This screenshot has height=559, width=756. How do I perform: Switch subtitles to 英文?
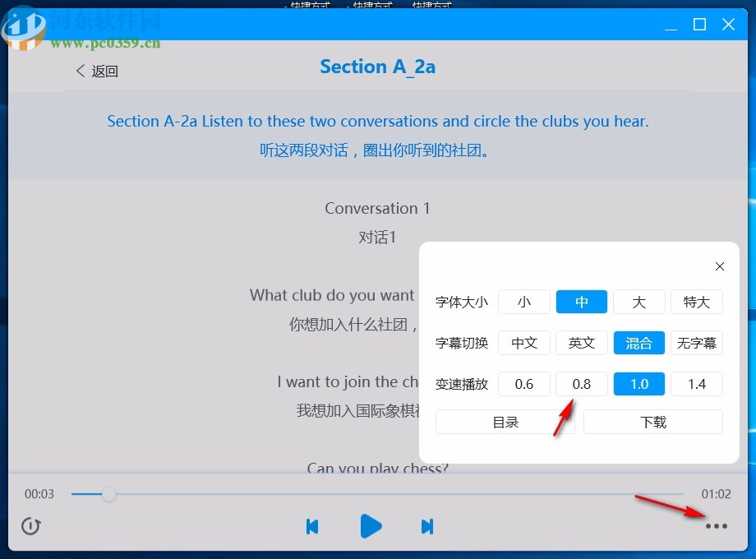(582, 343)
